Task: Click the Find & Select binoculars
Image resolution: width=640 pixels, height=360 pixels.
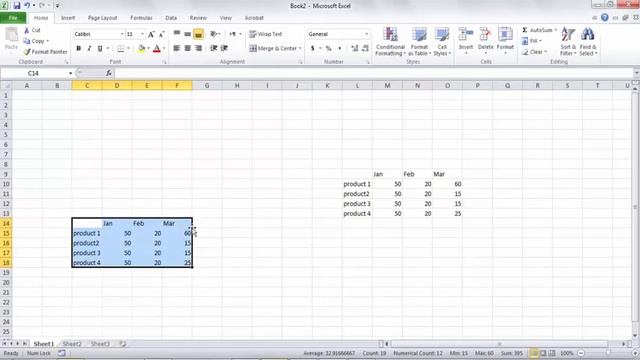Action: (x=588, y=35)
